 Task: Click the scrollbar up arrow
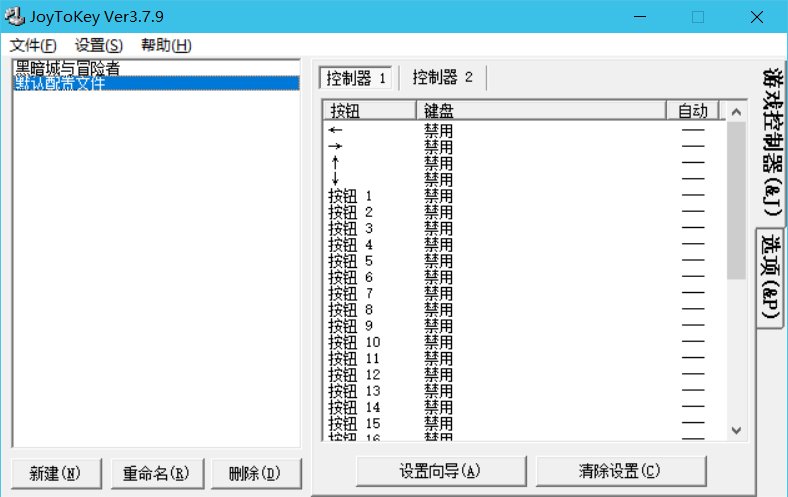click(x=736, y=112)
